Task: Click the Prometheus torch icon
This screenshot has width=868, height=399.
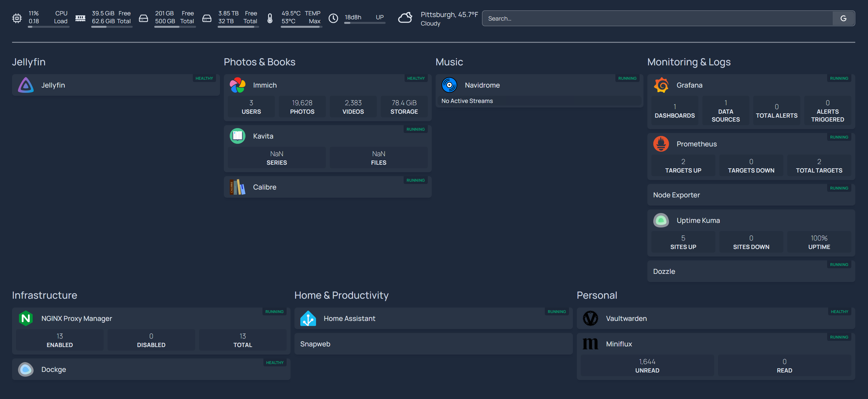Action: click(661, 143)
